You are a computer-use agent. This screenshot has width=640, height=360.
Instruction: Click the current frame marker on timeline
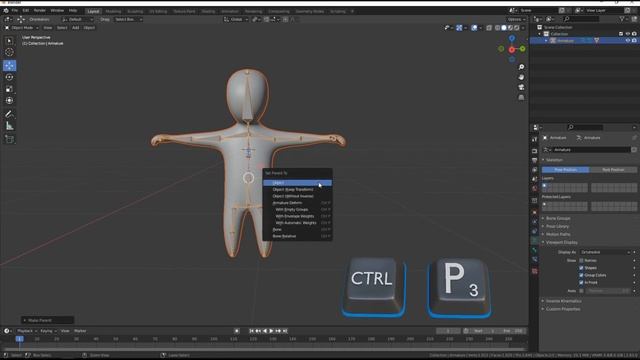point(19,339)
